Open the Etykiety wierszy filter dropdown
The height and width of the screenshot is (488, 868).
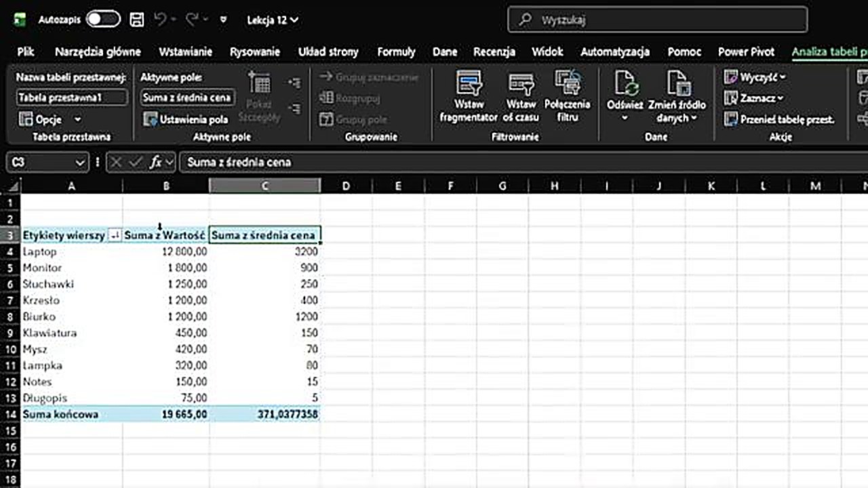point(115,235)
